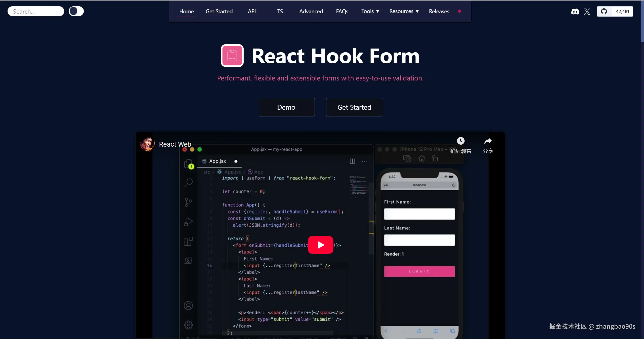Click the React Hook Form clipboard logo
This screenshot has width=644, height=339.
point(232,56)
